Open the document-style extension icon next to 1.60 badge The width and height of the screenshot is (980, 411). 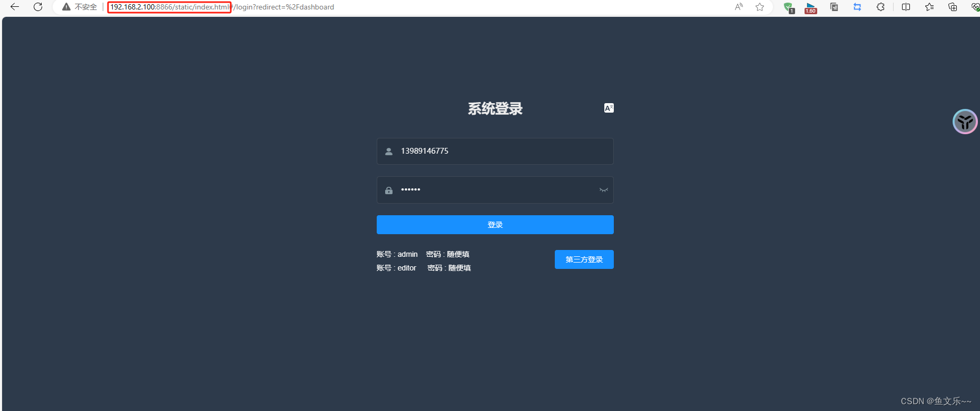tap(834, 7)
